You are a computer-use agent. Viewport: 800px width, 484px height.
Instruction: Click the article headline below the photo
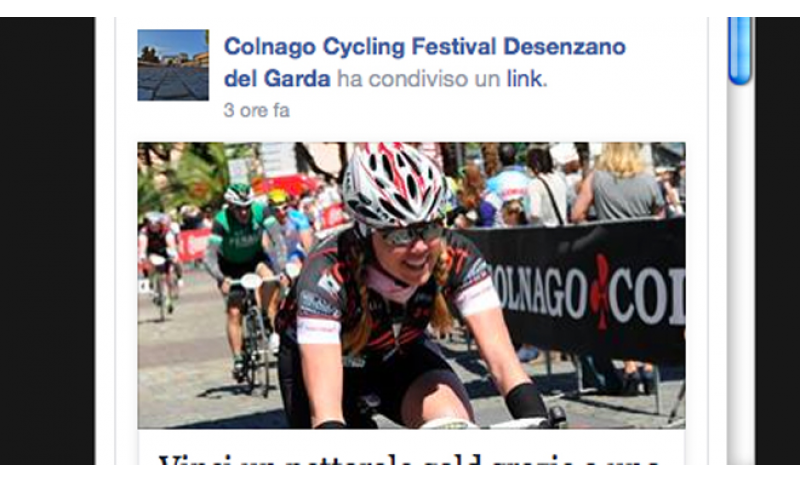coord(408,458)
